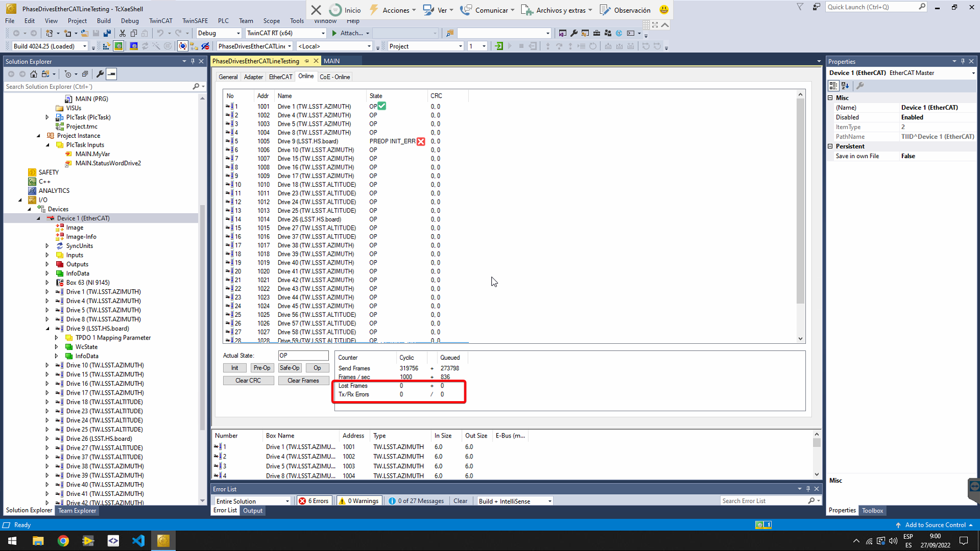Open the PLC menu
This screenshot has height=551, width=980.
[223, 21]
